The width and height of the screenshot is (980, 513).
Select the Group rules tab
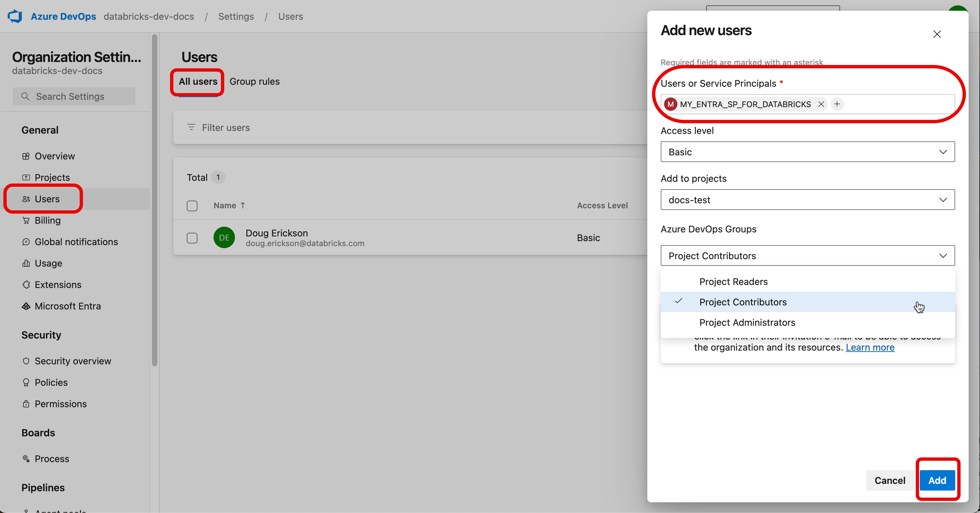(x=254, y=81)
